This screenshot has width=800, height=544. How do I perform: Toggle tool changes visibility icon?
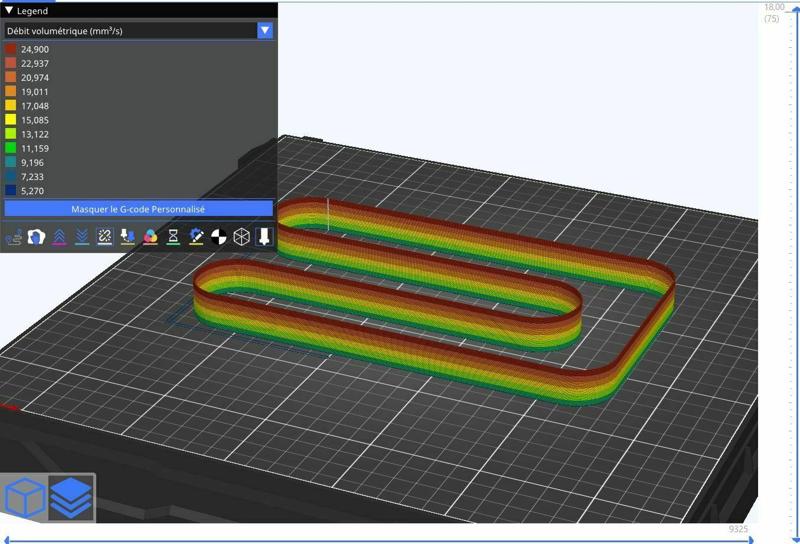[x=128, y=237]
